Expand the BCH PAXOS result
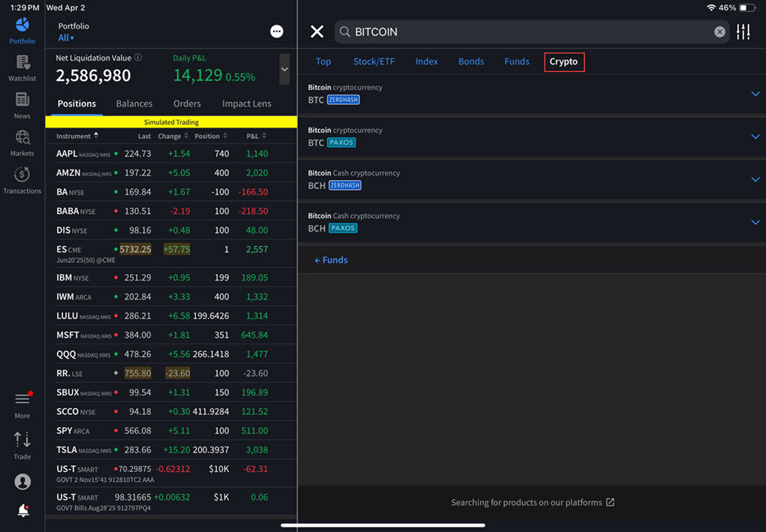The image size is (766, 532). coord(755,222)
